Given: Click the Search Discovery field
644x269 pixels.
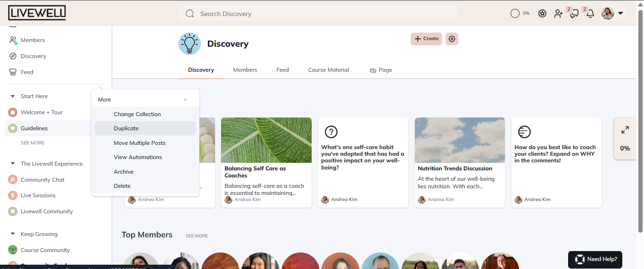Looking at the screenshot, I should tap(318, 14).
